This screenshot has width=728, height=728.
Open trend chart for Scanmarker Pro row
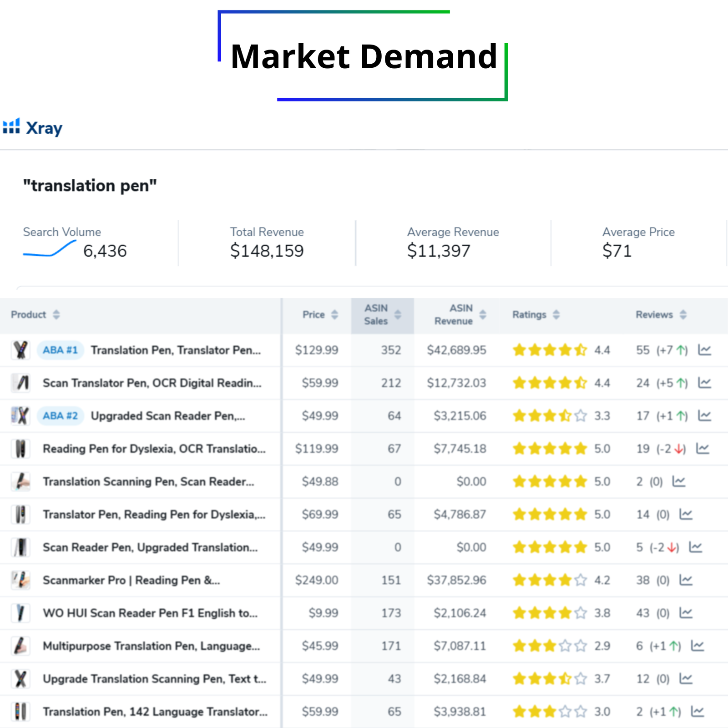[686, 580]
